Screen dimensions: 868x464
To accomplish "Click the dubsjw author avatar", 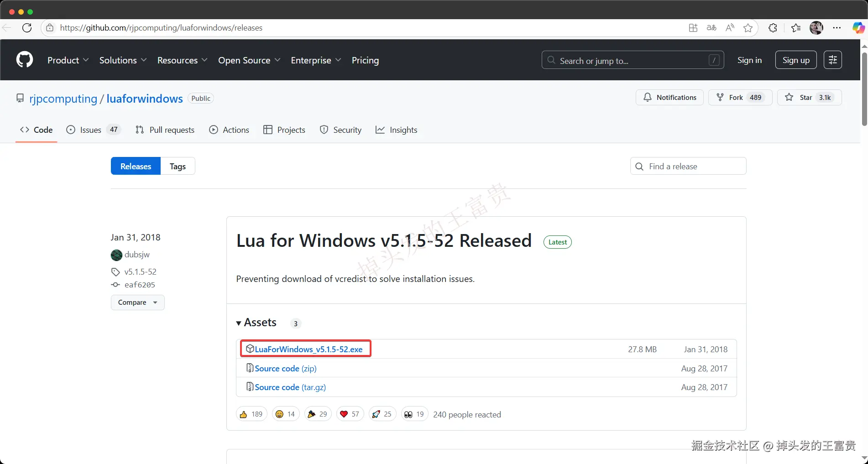I will pyautogui.click(x=116, y=255).
